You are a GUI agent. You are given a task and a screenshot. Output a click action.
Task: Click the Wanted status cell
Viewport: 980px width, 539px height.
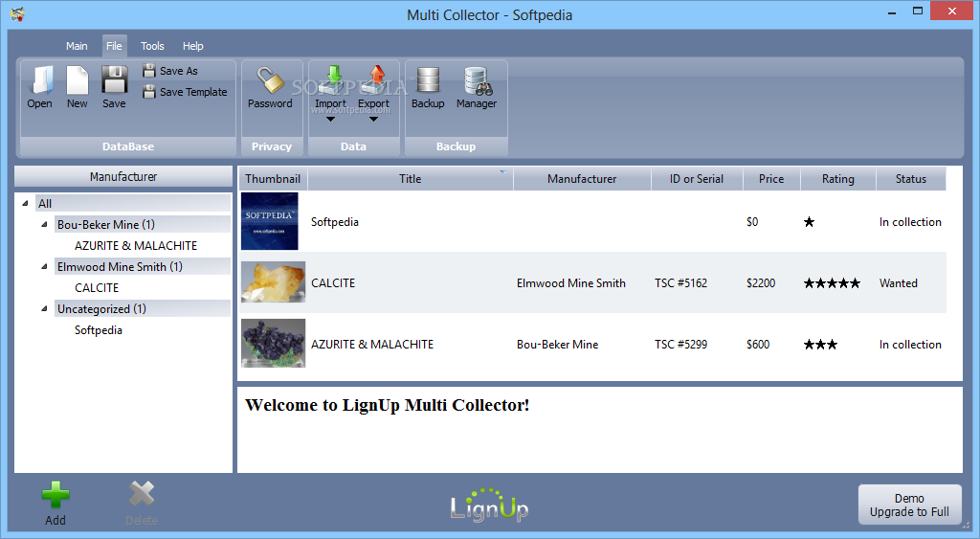pyautogui.click(x=898, y=283)
